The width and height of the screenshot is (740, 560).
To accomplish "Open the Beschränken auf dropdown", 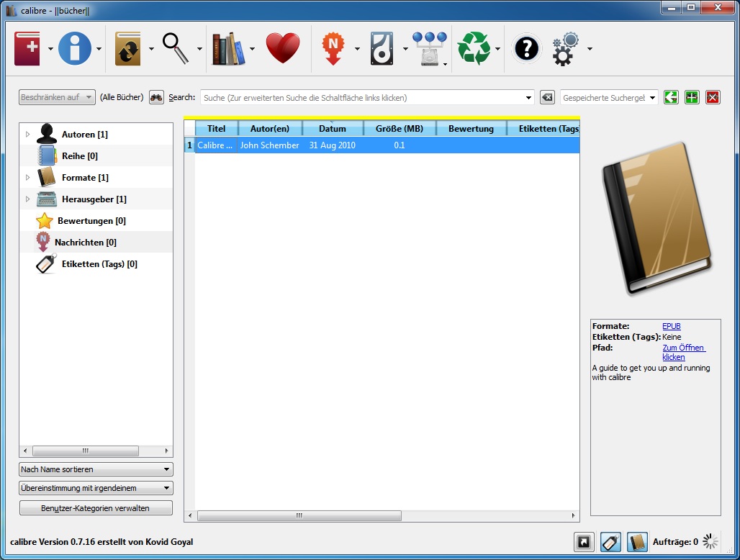I will pos(57,97).
